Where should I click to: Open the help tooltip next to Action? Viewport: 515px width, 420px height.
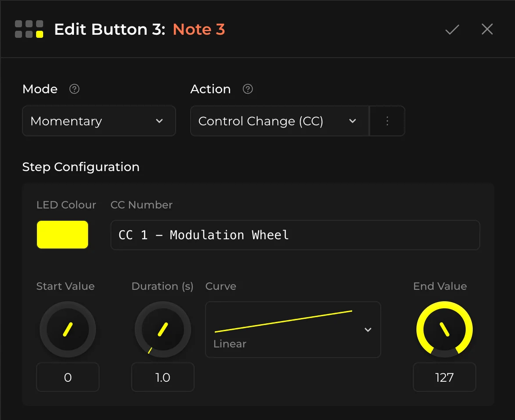(247, 89)
